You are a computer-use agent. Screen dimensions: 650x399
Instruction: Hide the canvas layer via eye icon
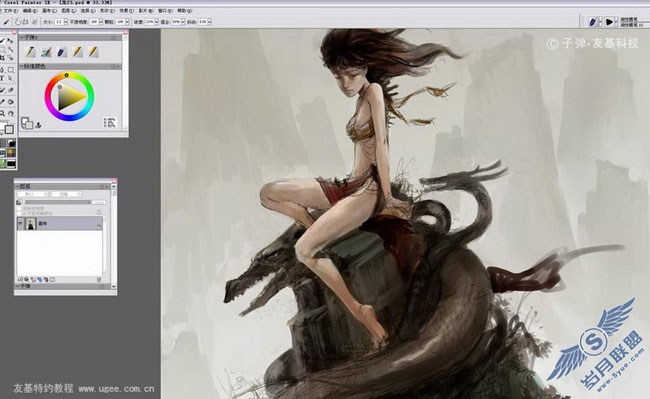pyautogui.click(x=21, y=223)
